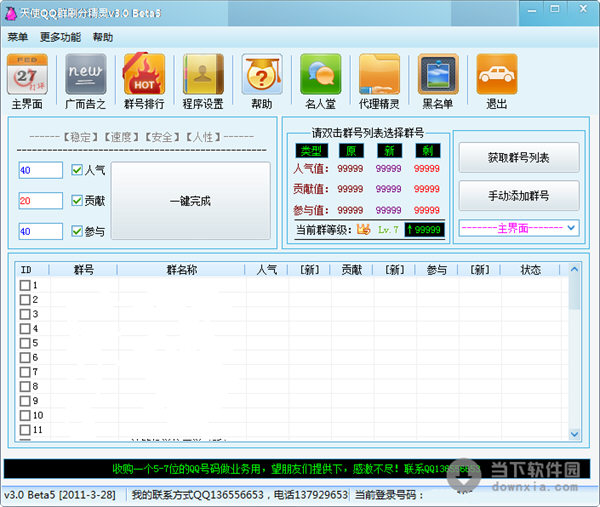Uncheck the 人气 checkbox
The image size is (600, 507).
click(77, 170)
